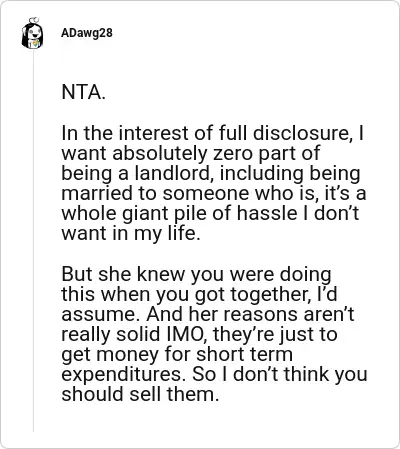Click the line "being a landlord, including being"

[211, 174]
